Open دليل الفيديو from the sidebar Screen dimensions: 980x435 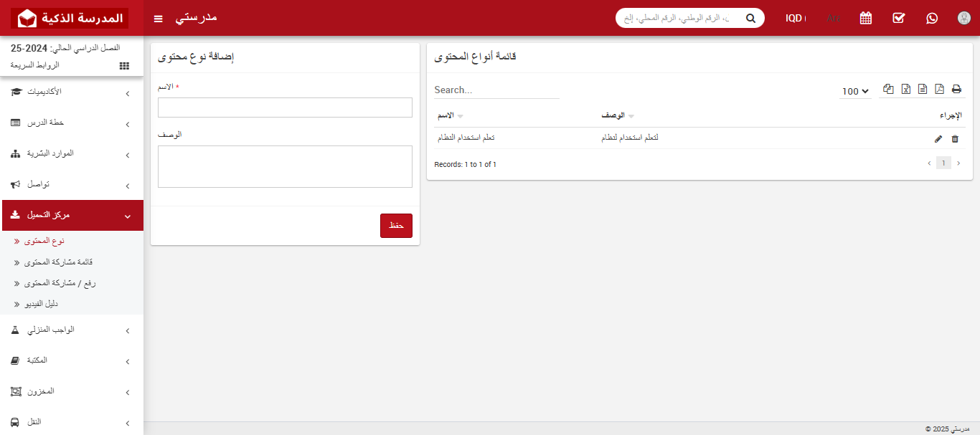(x=39, y=304)
